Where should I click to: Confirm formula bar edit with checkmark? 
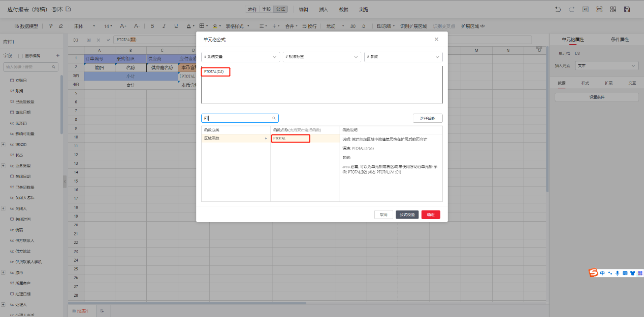pos(108,40)
